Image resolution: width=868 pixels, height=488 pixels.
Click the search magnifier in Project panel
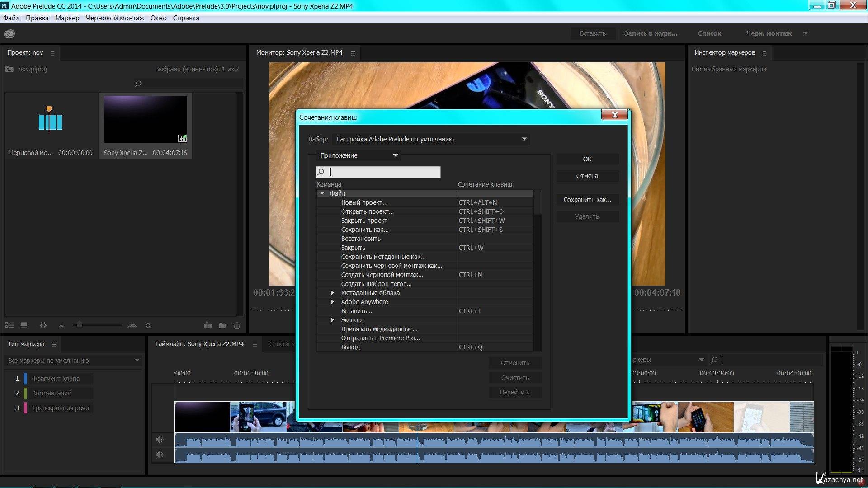[138, 84]
